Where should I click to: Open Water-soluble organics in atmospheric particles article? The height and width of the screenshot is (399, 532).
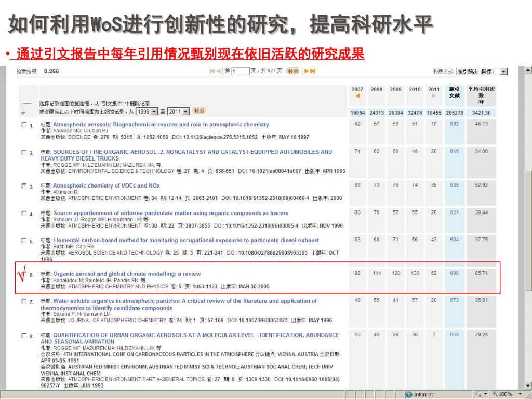coord(179,304)
